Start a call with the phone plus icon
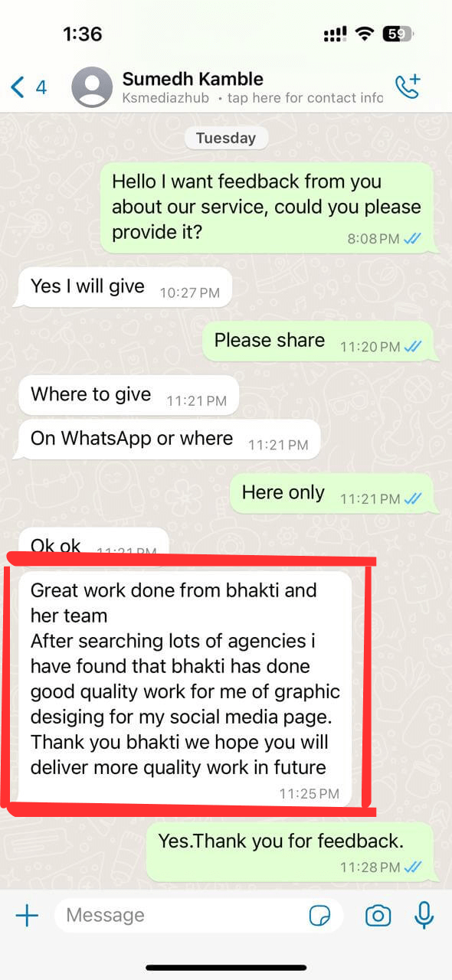Viewport: 452px width, 980px height. tap(408, 87)
